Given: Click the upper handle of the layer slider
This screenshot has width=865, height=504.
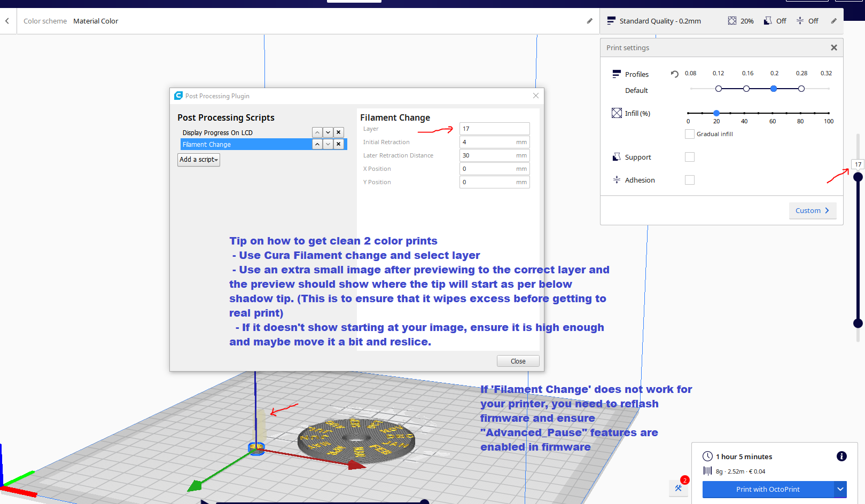Looking at the screenshot, I should click(858, 177).
